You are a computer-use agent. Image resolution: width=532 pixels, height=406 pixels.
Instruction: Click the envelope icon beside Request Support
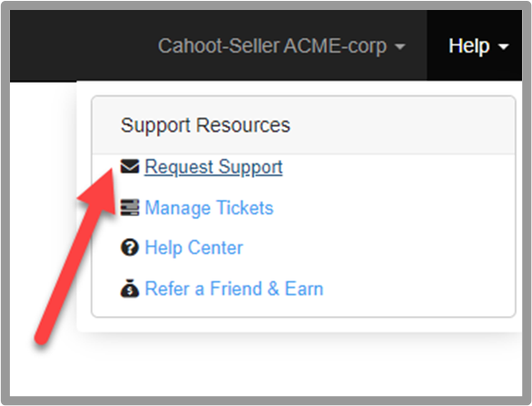[x=130, y=166]
